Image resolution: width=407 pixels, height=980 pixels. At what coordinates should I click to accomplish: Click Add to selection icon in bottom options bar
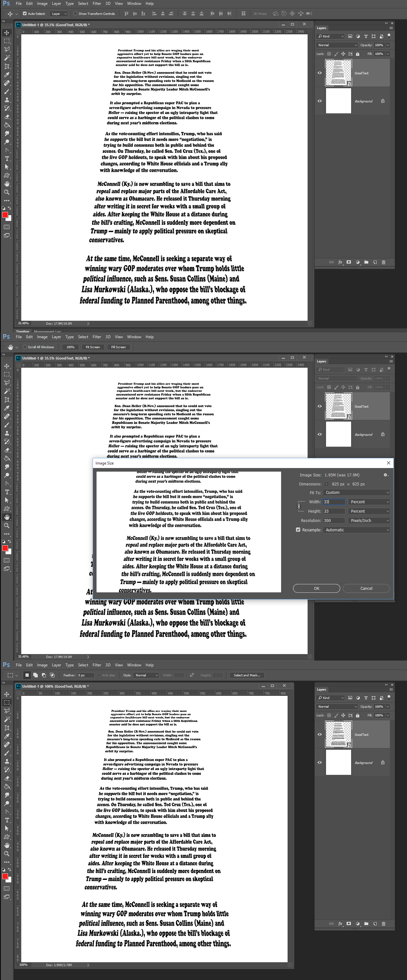pyautogui.click(x=35, y=675)
